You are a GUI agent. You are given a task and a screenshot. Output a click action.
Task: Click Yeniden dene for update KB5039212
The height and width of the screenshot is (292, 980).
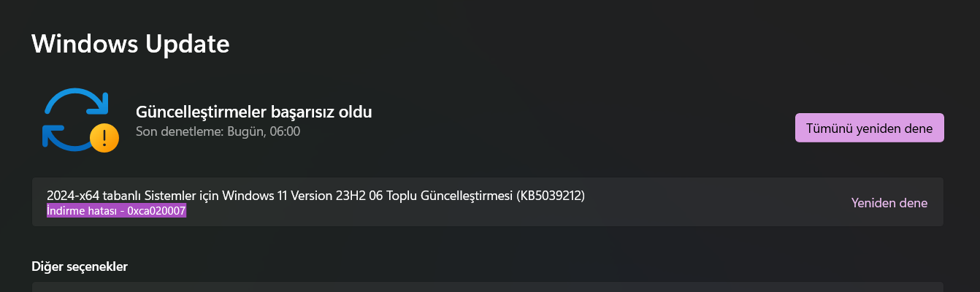pyautogui.click(x=889, y=203)
